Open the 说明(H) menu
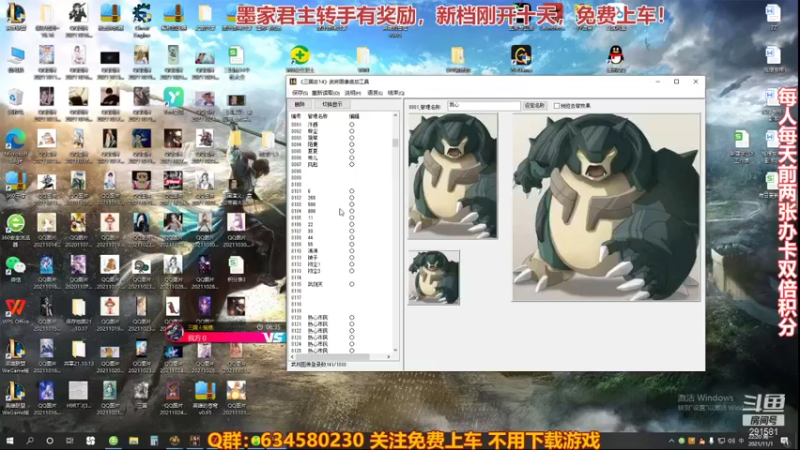The width and height of the screenshot is (800, 450). point(353,93)
